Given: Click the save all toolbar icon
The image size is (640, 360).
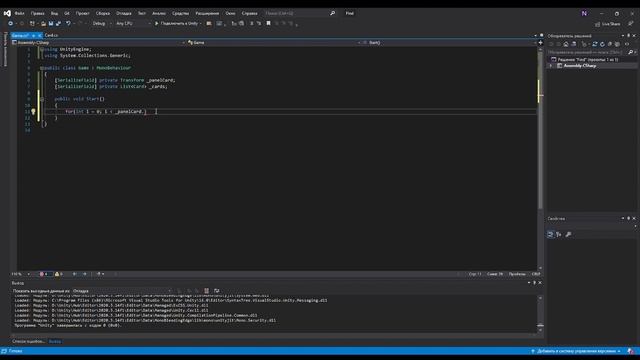Looking at the screenshot, I should tap(58, 24).
